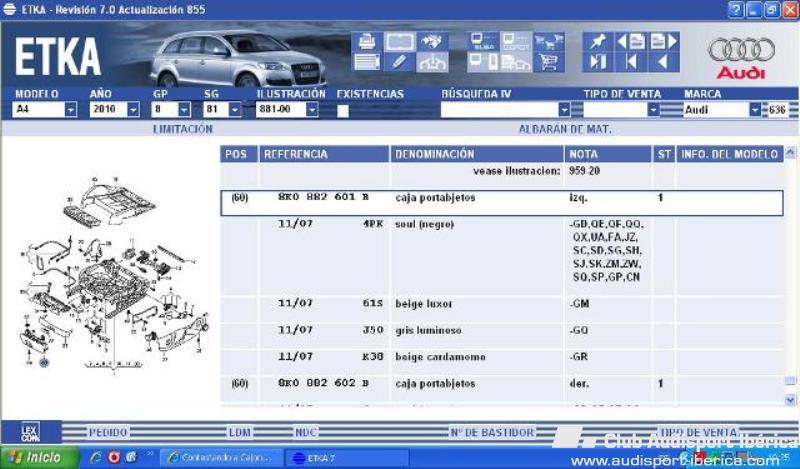This screenshot has height=469, width=800.
Task: Click the seat exploded-view illustration
Action: 113,275
